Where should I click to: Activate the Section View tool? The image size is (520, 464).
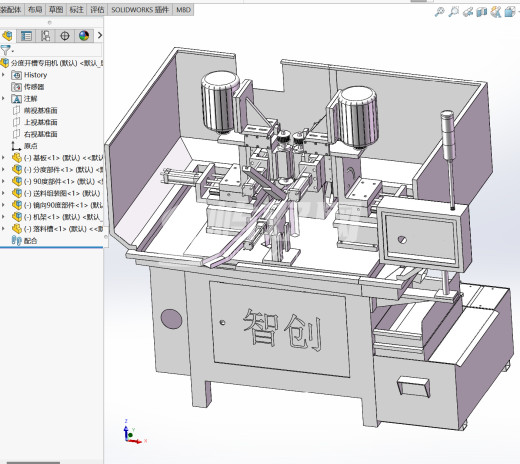(481, 12)
